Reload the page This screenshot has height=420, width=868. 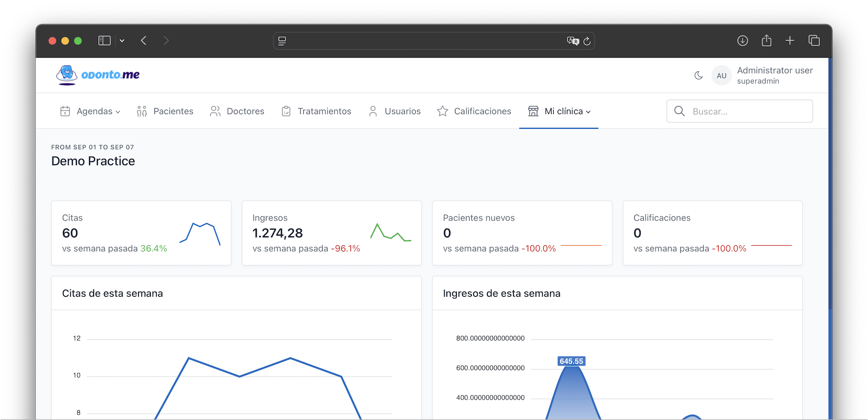587,41
